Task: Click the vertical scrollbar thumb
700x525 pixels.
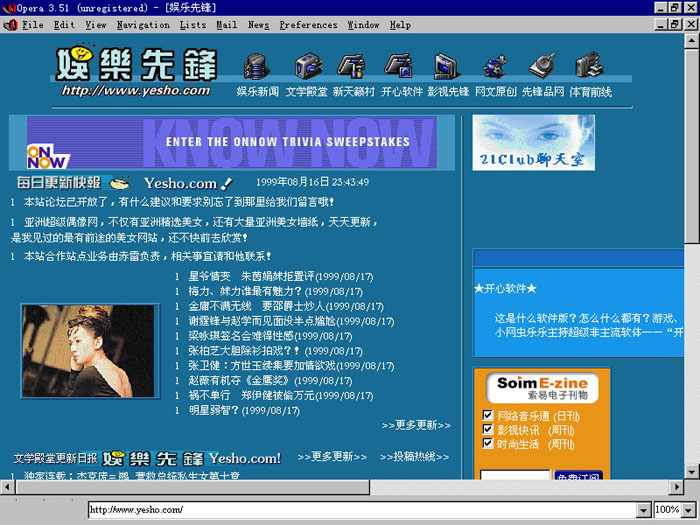Action: tap(692, 146)
